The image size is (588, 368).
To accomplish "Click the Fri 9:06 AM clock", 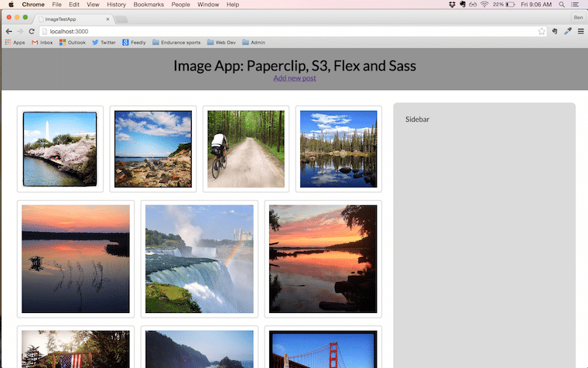I will click(536, 5).
